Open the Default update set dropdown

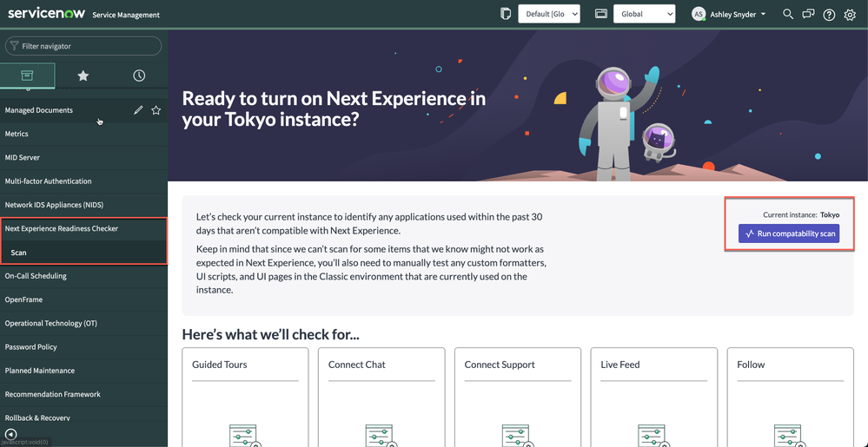coord(548,14)
